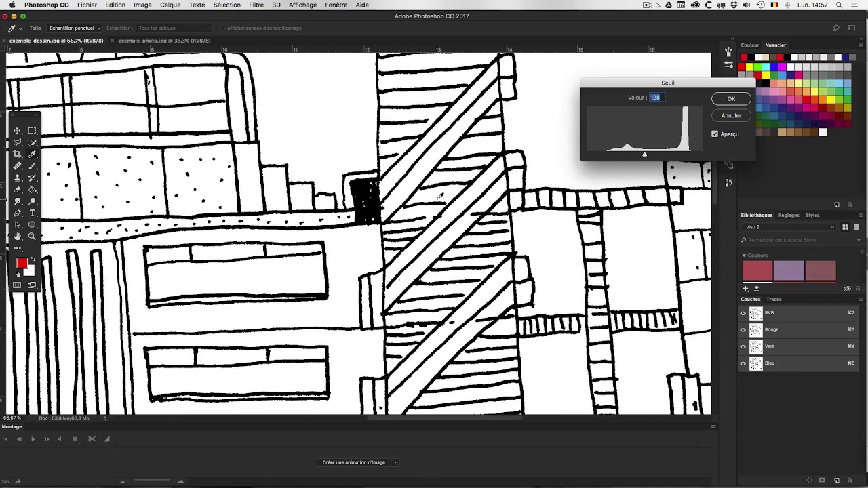The height and width of the screenshot is (488, 868).
Task: Change screen mode icon in toolbox
Action: [32, 285]
